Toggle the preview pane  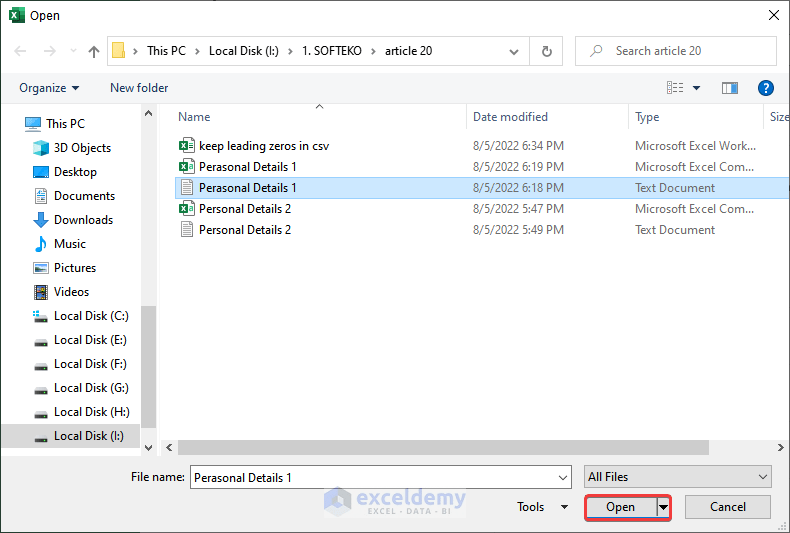click(730, 88)
